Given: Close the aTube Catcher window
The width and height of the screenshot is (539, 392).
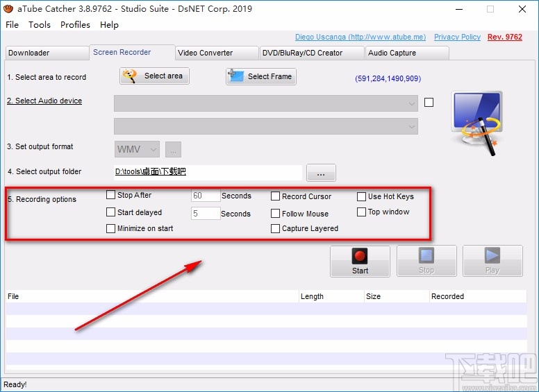Looking at the screenshot, I should 522,9.
